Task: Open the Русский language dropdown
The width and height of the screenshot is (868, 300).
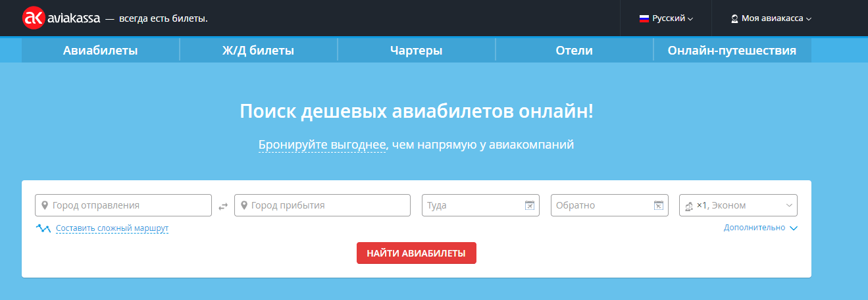Action: pyautogui.click(x=666, y=18)
